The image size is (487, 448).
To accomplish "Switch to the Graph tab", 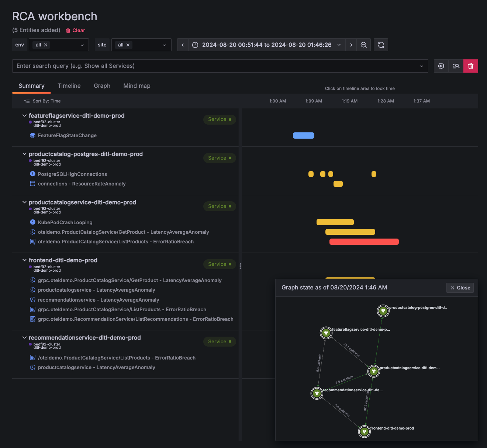I will point(102,86).
